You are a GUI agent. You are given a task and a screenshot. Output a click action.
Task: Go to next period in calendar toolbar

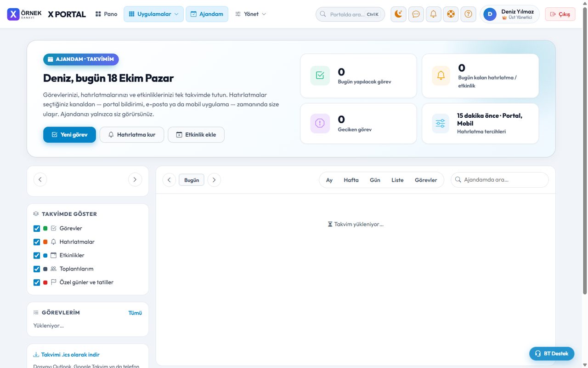click(x=214, y=180)
